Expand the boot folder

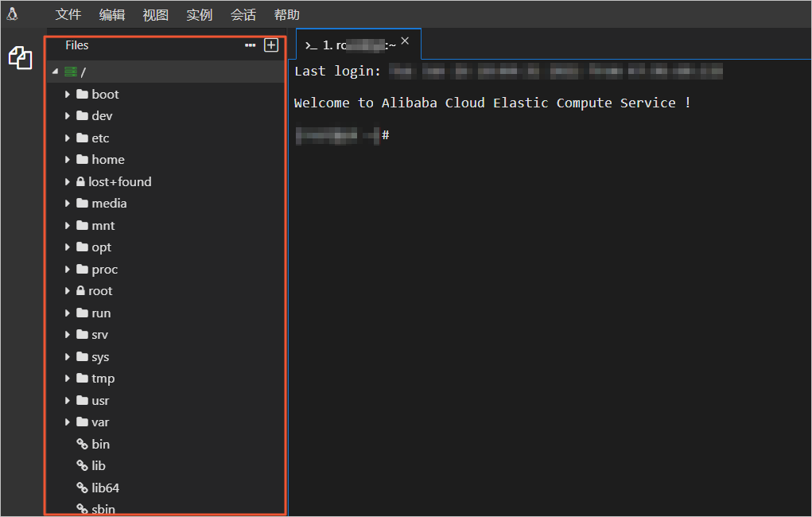(x=68, y=94)
